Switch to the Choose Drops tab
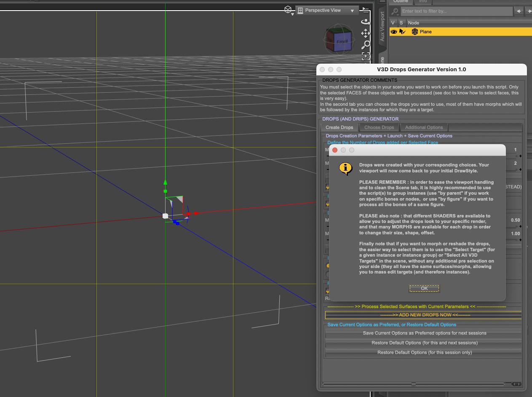The height and width of the screenshot is (397, 532). point(379,127)
